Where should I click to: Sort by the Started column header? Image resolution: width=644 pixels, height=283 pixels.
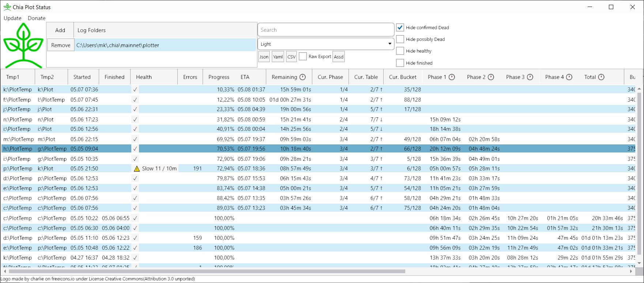pos(83,77)
